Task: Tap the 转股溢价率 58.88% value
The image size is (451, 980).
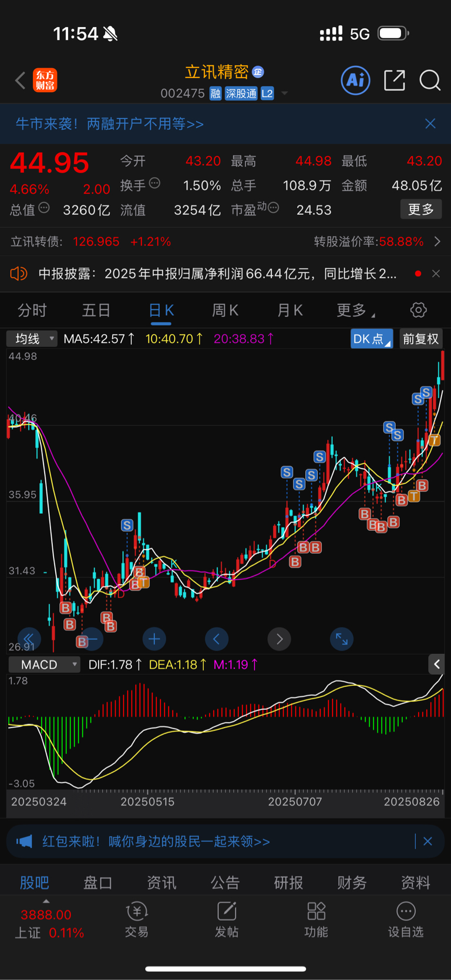Action: pyautogui.click(x=401, y=241)
